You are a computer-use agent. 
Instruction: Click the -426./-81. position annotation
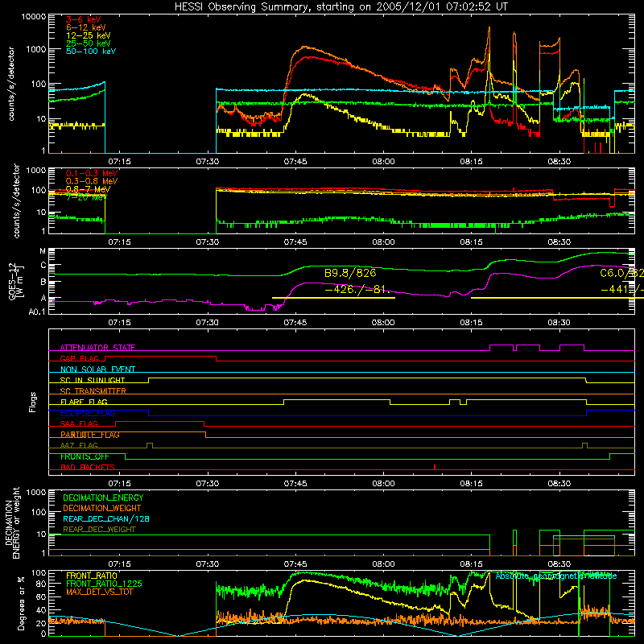357,290
